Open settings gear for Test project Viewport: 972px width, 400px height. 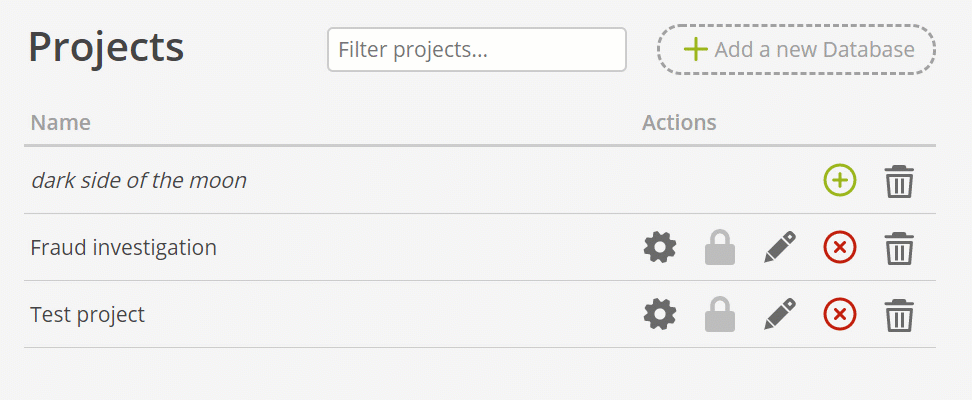pyautogui.click(x=660, y=314)
